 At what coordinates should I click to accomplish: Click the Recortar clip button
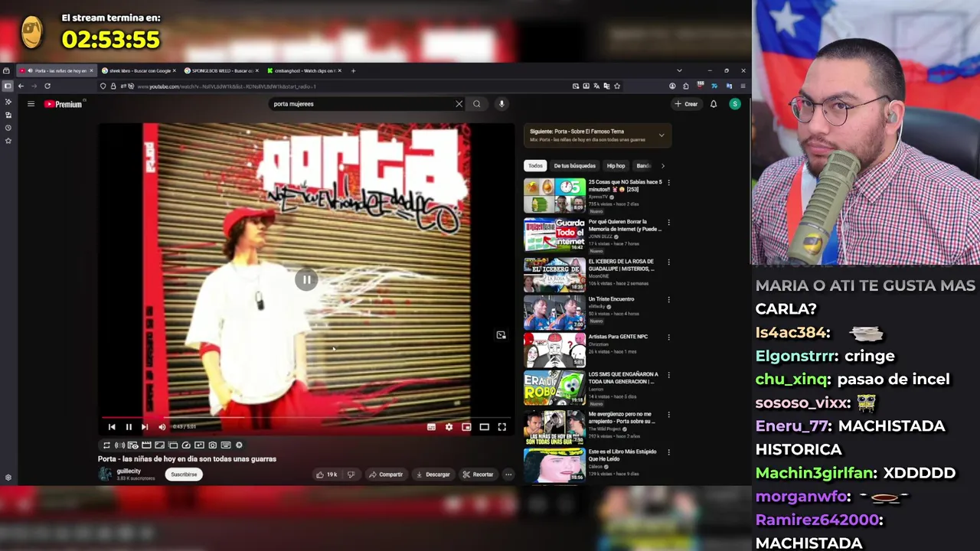(x=479, y=474)
